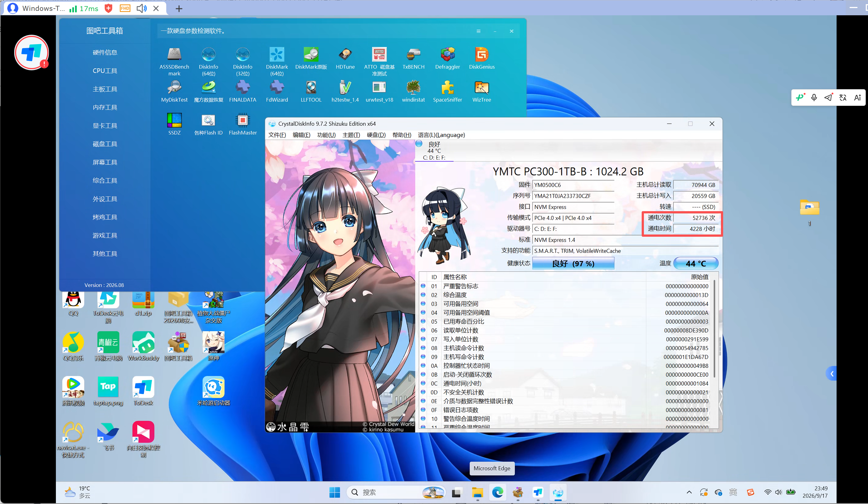868x504 pixels.
Task: Click the serial number field YMA21T0JA233730CZF
Action: 573,196
